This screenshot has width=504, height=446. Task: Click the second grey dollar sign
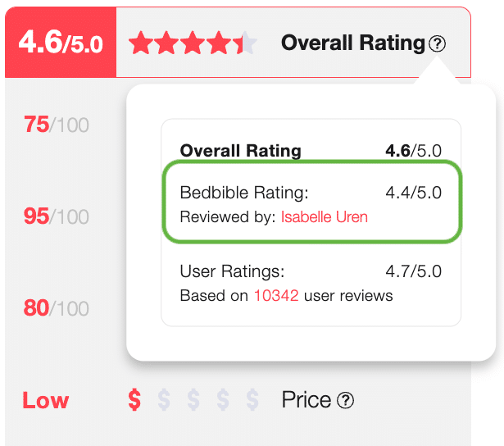pyautogui.click(x=194, y=400)
